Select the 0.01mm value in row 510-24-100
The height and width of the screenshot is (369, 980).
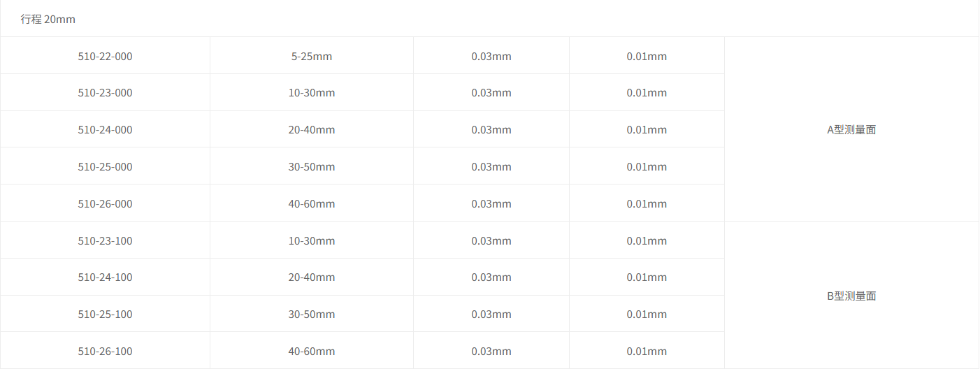[647, 277]
